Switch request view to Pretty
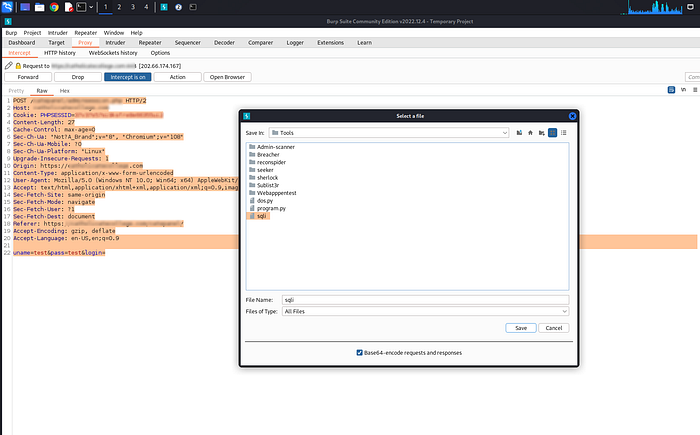The width and height of the screenshot is (700, 435). [16, 91]
